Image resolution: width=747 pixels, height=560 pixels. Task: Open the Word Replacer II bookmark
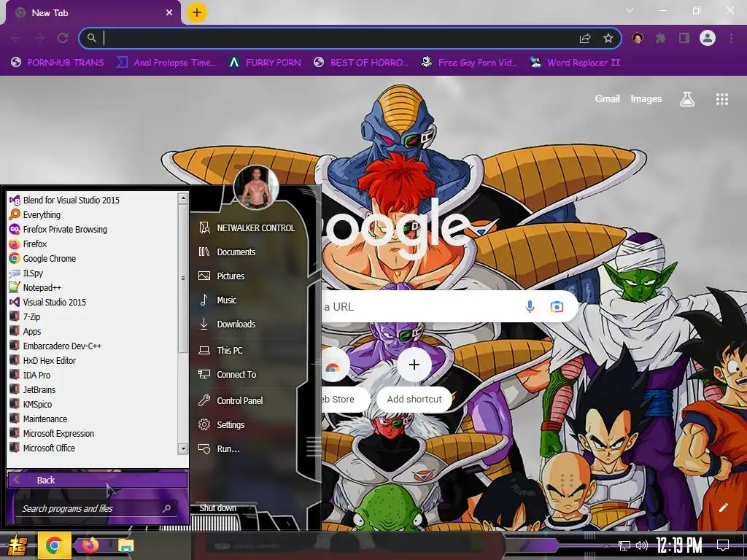576,63
